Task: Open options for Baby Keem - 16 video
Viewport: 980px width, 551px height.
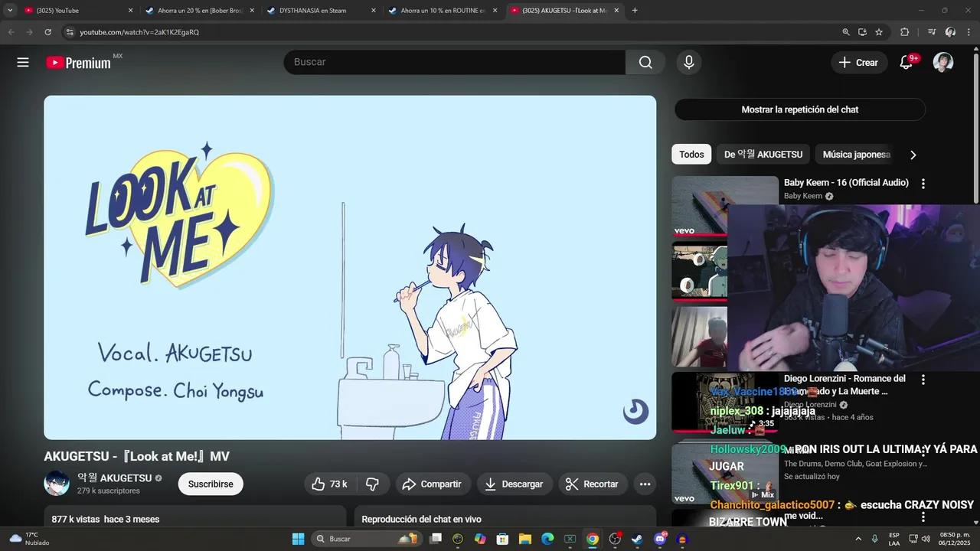Action: 923,184
